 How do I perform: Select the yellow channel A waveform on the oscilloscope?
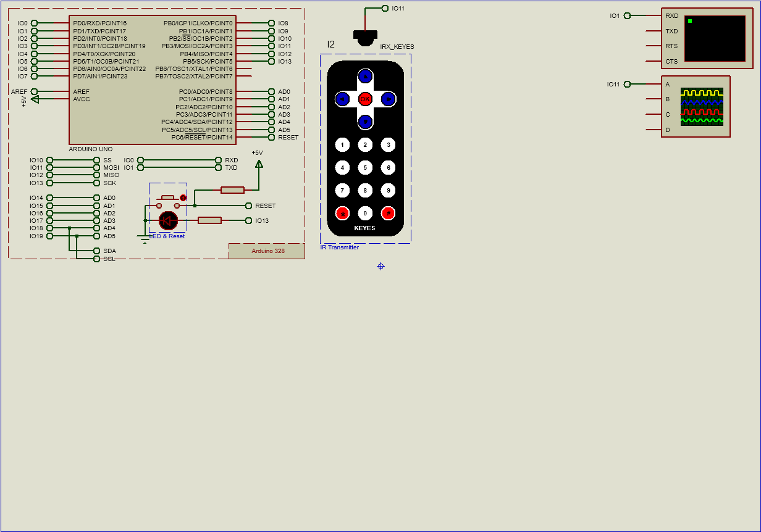[x=701, y=93]
